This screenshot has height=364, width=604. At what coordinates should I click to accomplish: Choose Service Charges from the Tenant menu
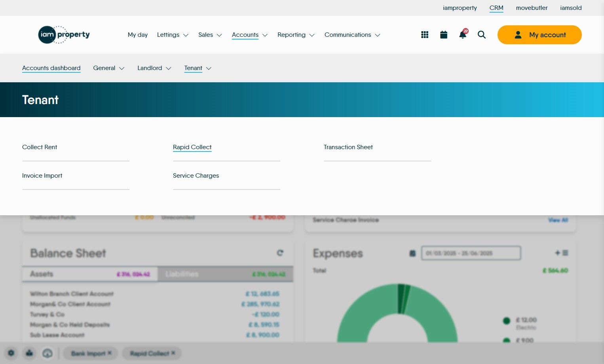point(196,176)
